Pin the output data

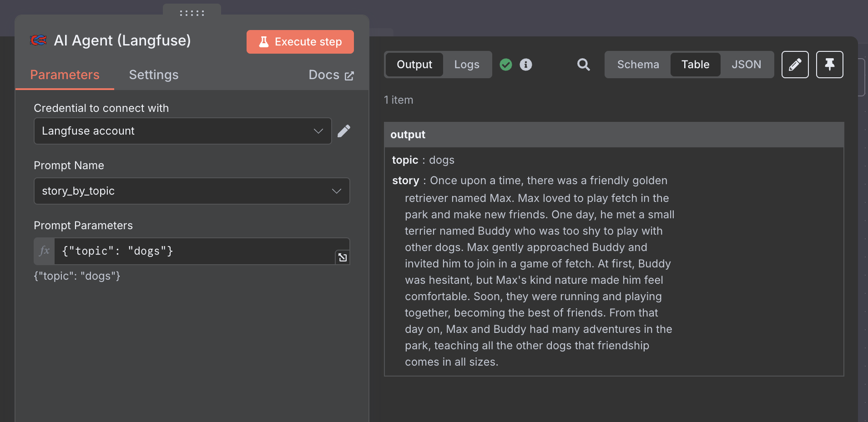point(830,65)
